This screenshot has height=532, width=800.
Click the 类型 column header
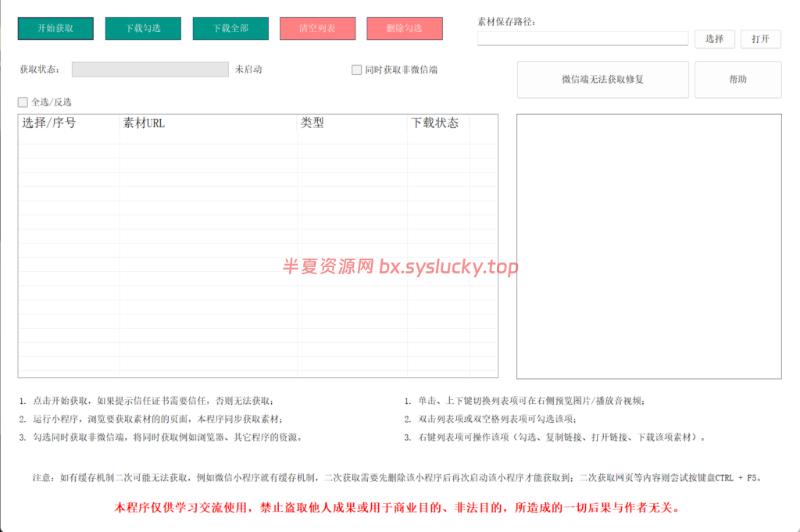[x=352, y=123]
